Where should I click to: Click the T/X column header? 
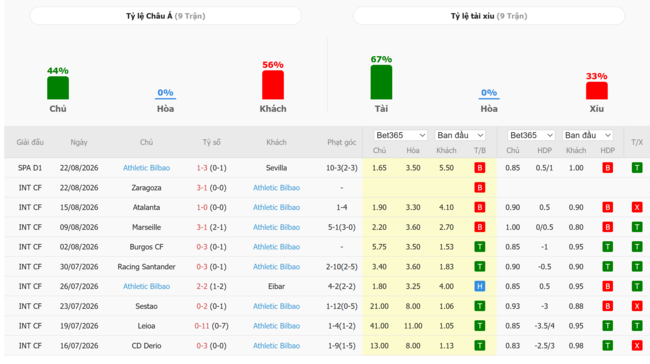click(x=637, y=142)
